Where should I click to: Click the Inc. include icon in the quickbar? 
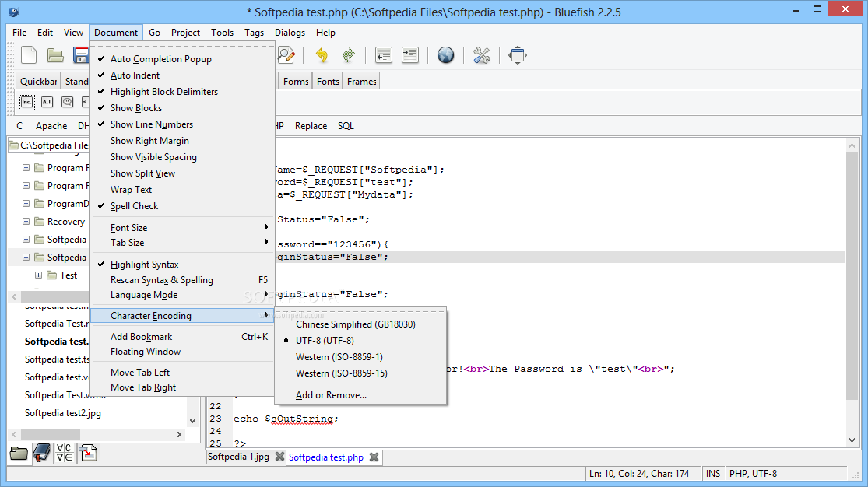click(26, 103)
